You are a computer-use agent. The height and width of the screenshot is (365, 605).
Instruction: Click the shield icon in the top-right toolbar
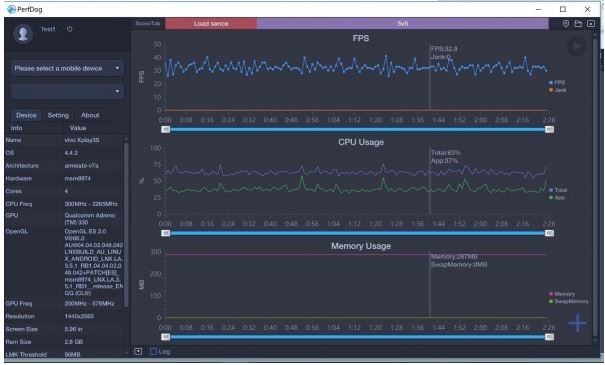[x=565, y=24]
